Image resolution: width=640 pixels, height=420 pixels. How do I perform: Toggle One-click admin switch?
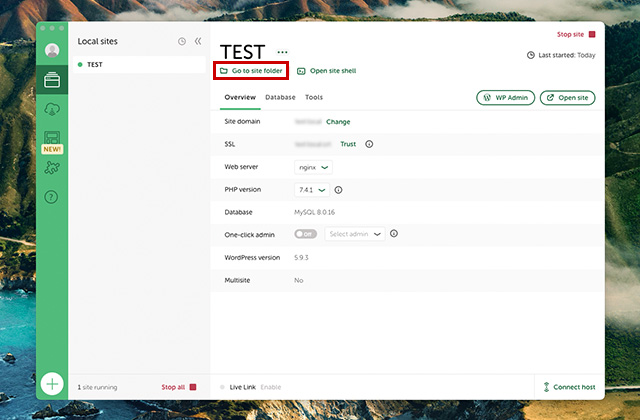pos(305,234)
